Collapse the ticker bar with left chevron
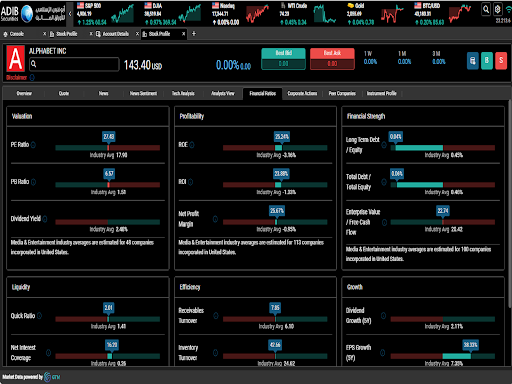The height and width of the screenshot is (384, 512). (x=70, y=14)
